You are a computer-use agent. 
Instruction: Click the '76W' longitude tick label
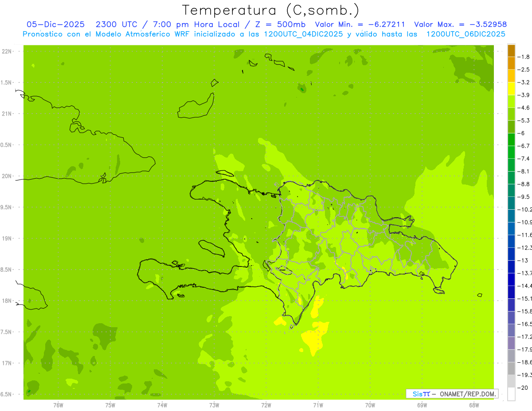point(58,405)
